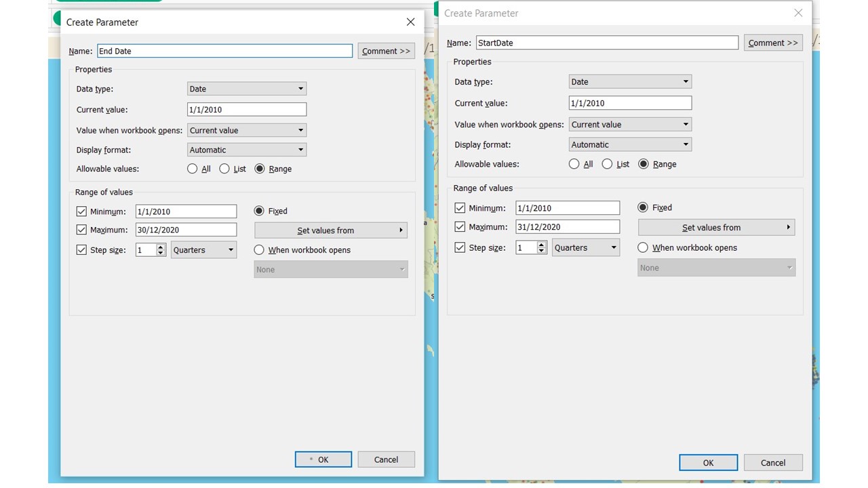Click Maximum field showing 30/12/2020
This screenshot has width=868, height=488.
click(186, 230)
